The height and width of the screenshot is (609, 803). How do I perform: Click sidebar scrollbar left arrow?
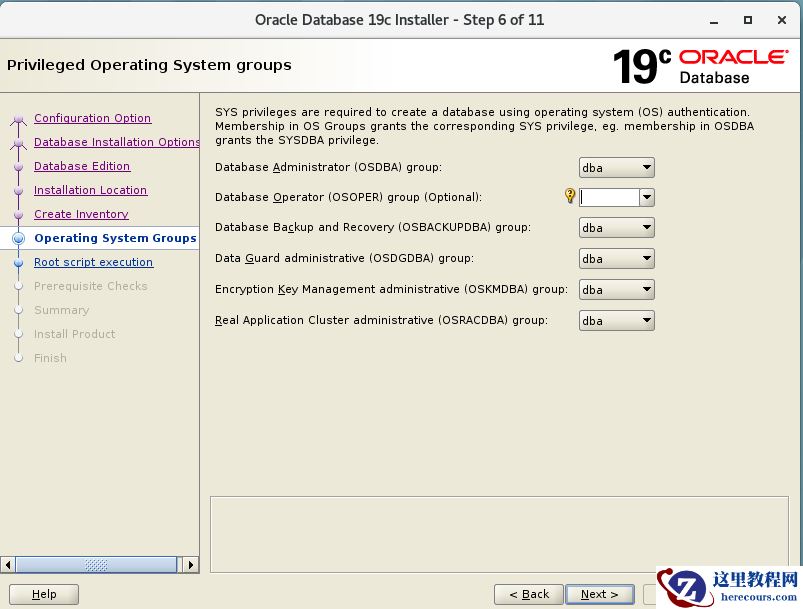click(x=8, y=565)
